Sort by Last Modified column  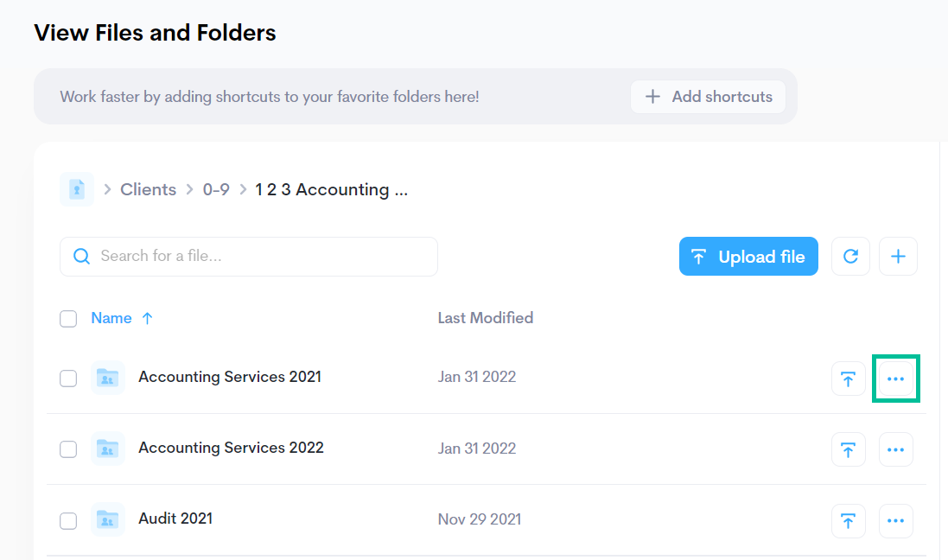[486, 318]
